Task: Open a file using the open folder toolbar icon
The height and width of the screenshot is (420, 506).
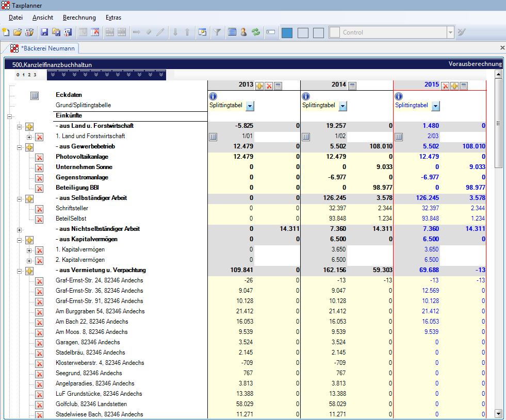Action: click(x=17, y=32)
